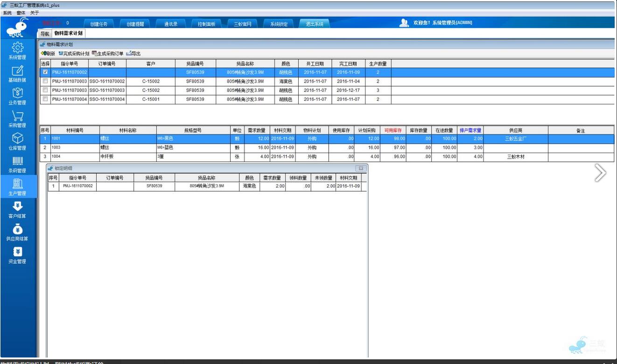Open 业务管理 sidebar icon

coord(17,96)
